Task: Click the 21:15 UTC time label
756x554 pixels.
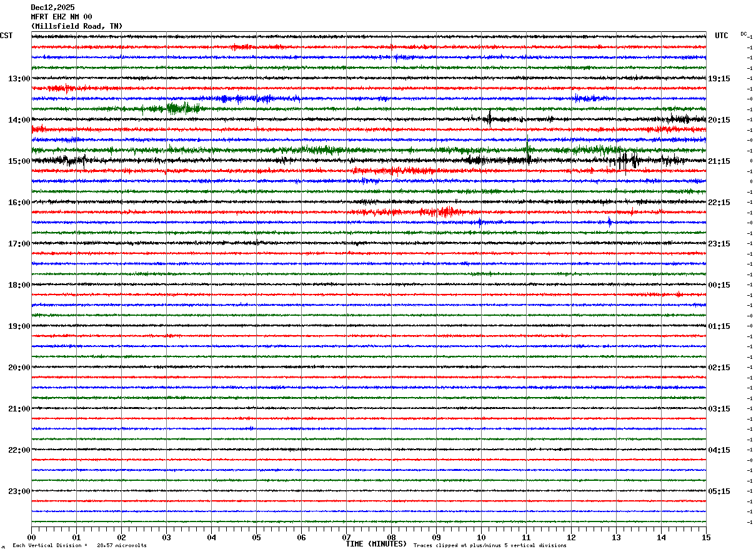Action: (x=719, y=161)
